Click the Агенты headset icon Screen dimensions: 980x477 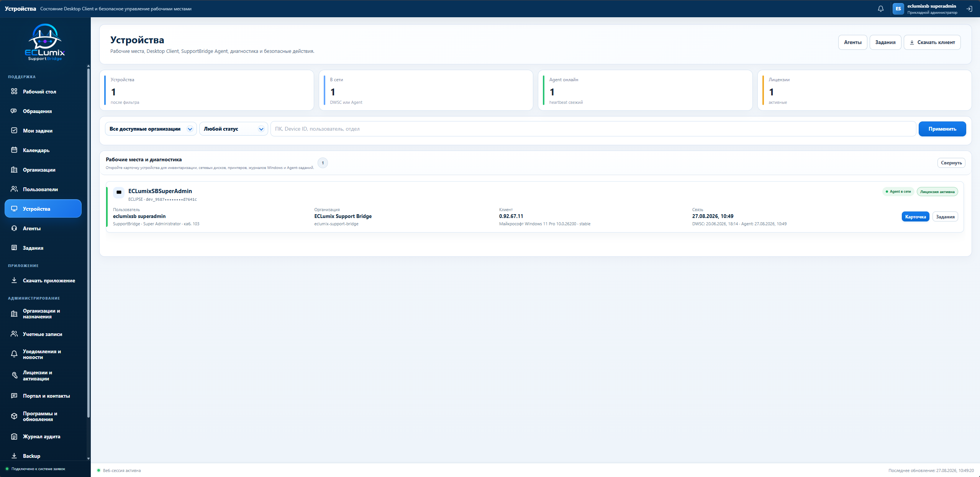click(x=14, y=228)
